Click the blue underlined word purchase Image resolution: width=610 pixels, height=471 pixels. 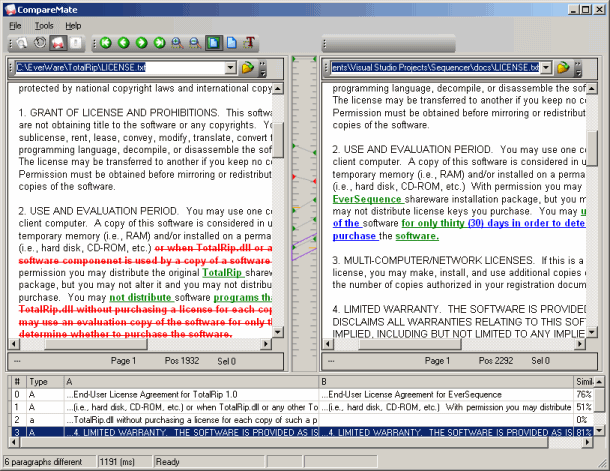tap(356, 236)
